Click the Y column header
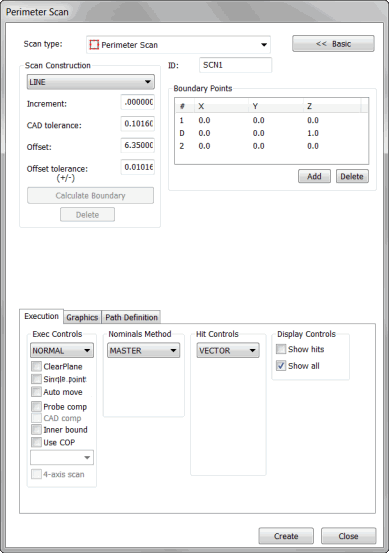 (276, 106)
